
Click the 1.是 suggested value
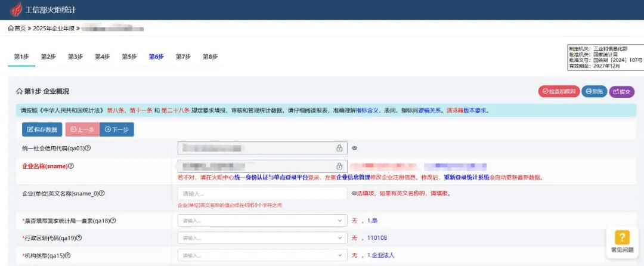(x=372, y=221)
